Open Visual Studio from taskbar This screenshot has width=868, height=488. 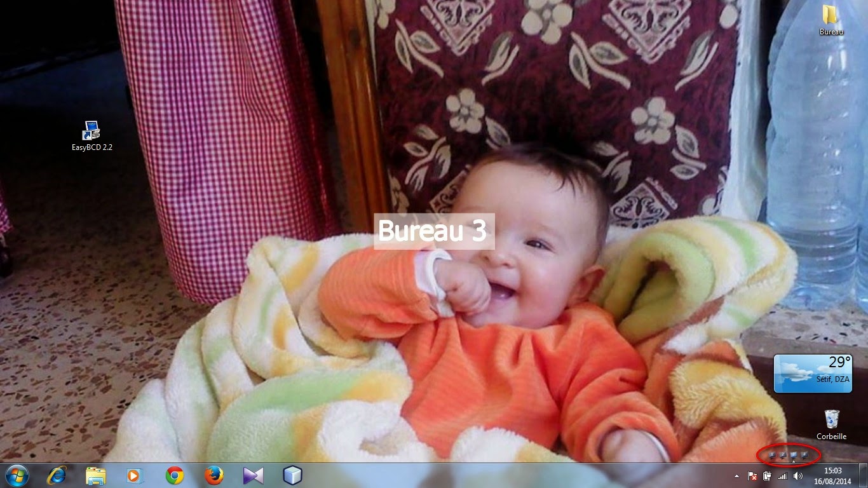tap(253, 475)
